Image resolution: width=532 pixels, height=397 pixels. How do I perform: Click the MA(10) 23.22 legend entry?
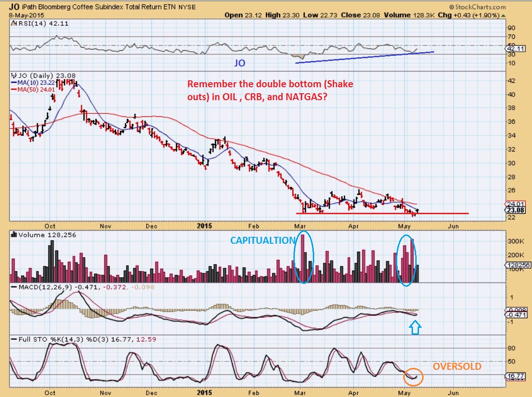[33, 83]
